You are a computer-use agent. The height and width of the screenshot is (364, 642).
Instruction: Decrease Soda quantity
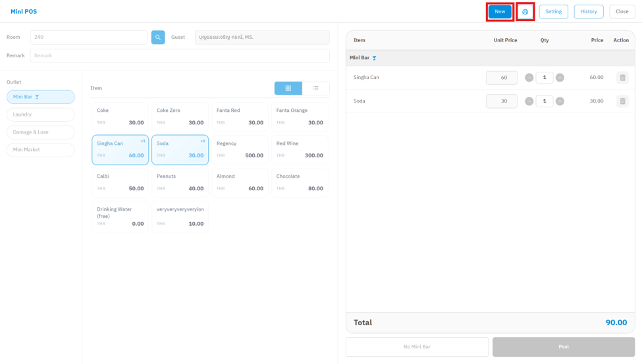[529, 101]
